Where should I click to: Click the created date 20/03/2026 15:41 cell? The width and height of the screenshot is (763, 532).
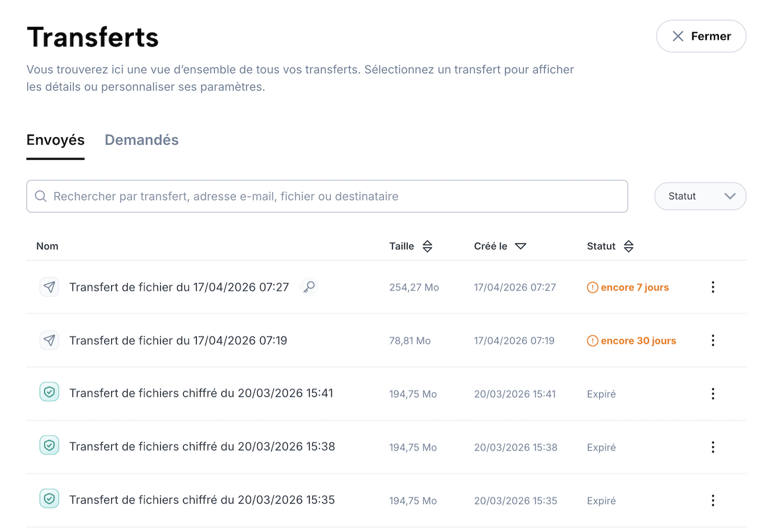[x=515, y=394]
